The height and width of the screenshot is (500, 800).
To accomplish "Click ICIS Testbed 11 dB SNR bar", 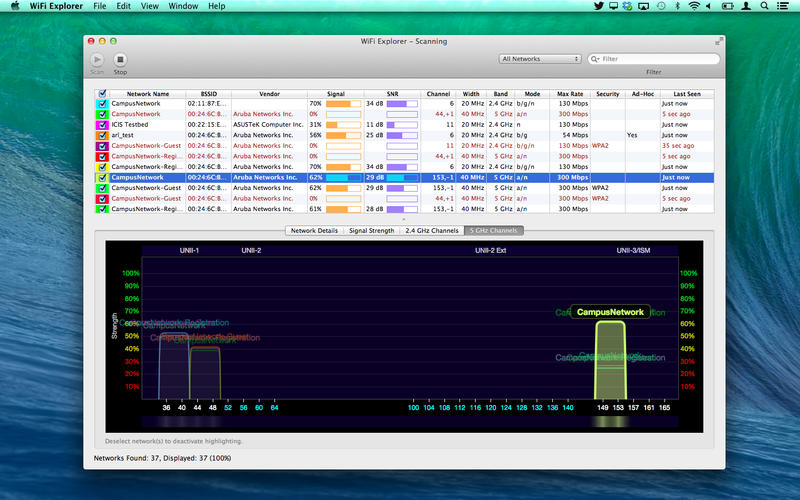I will pyautogui.click(x=402, y=125).
